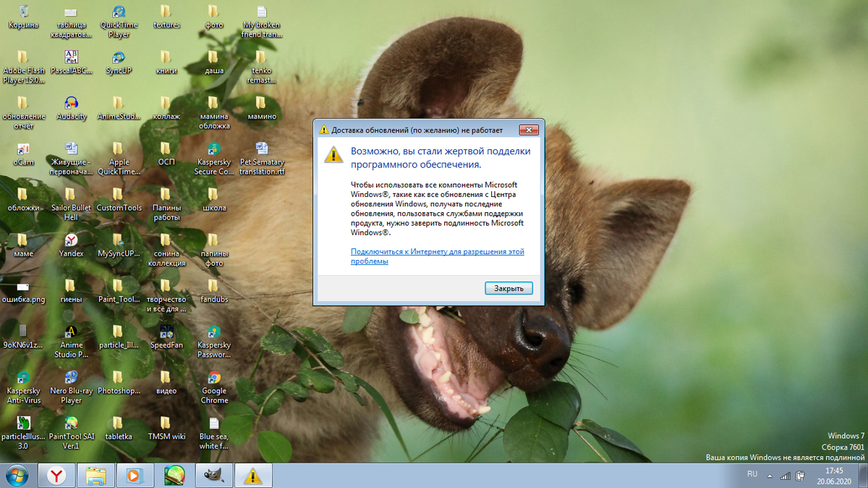
Task: Launch Yandex browser from the taskbar
Action: [x=56, y=476]
